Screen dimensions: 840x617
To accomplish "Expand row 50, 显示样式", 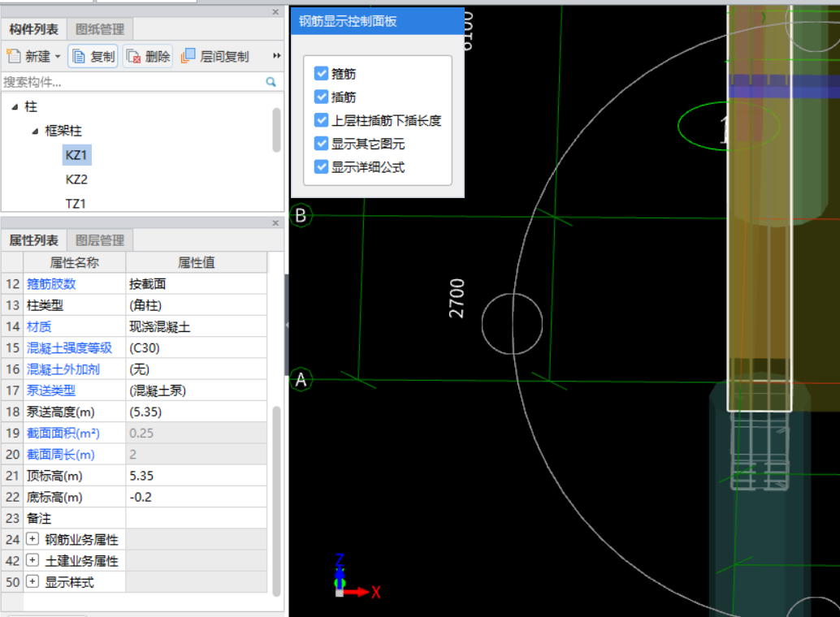I will click(x=32, y=581).
